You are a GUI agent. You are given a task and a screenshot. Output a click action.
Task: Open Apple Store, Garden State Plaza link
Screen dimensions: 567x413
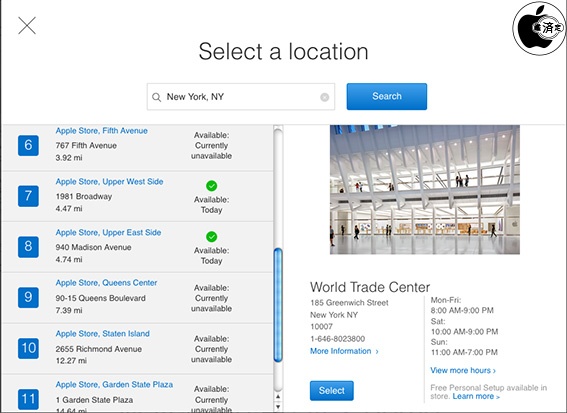click(114, 384)
